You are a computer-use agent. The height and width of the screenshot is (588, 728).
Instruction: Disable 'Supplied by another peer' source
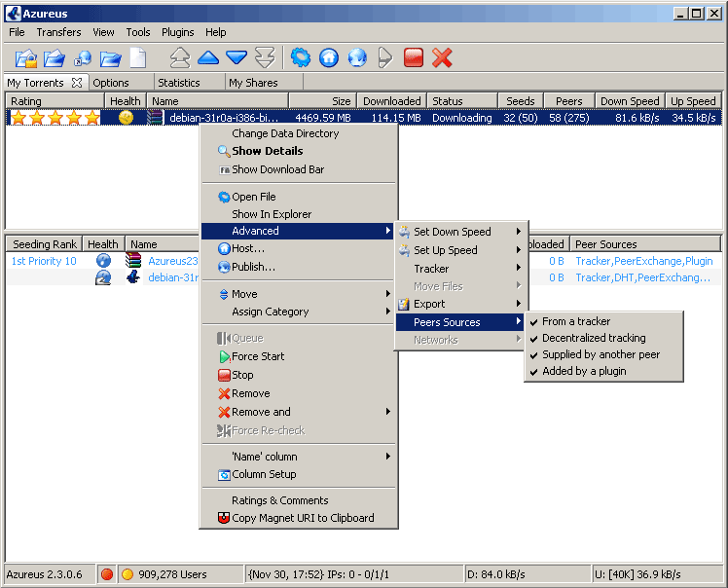point(601,354)
